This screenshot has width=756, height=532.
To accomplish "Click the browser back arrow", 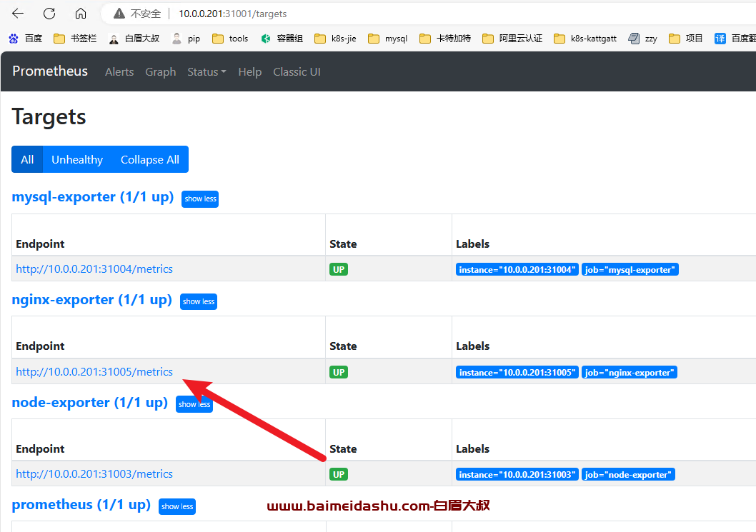I will coord(18,14).
